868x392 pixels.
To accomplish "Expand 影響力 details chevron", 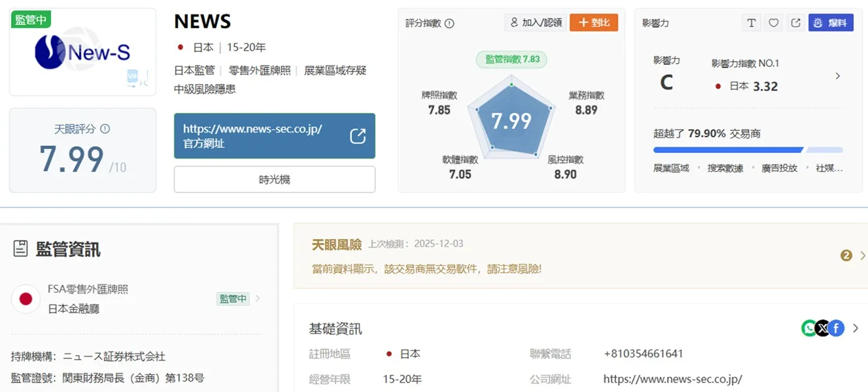I will pos(838,76).
